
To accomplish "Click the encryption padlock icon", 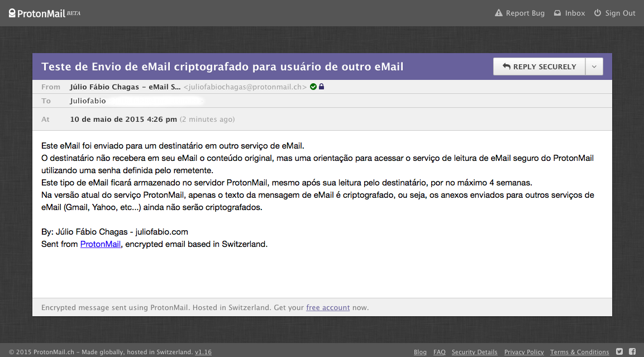I will [x=322, y=87].
